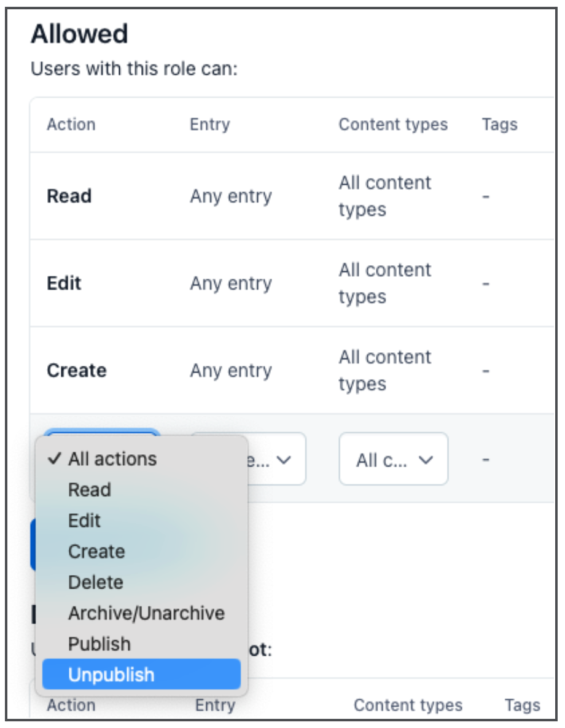Click the bold Edit row in Allowed table

pos(64,284)
